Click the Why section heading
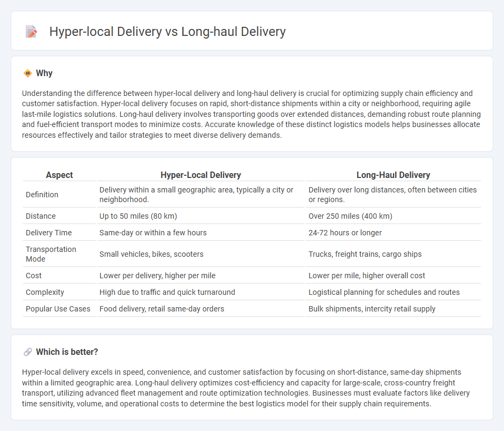This screenshot has height=431, width=504. tap(44, 73)
